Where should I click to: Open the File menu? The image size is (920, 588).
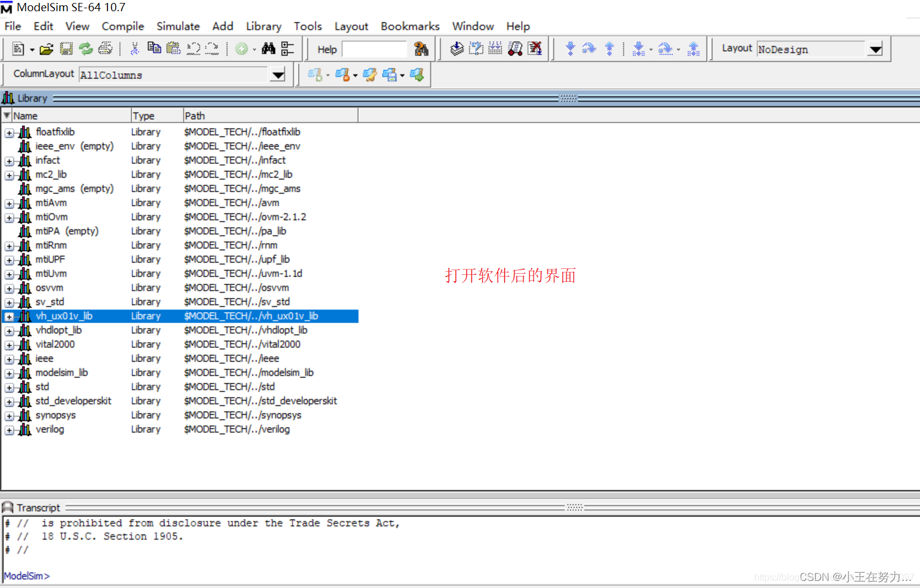click(x=12, y=26)
